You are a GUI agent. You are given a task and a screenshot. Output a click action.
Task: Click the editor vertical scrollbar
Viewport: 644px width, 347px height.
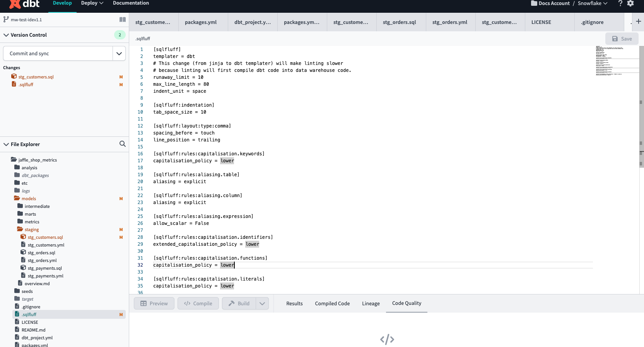(x=641, y=116)
